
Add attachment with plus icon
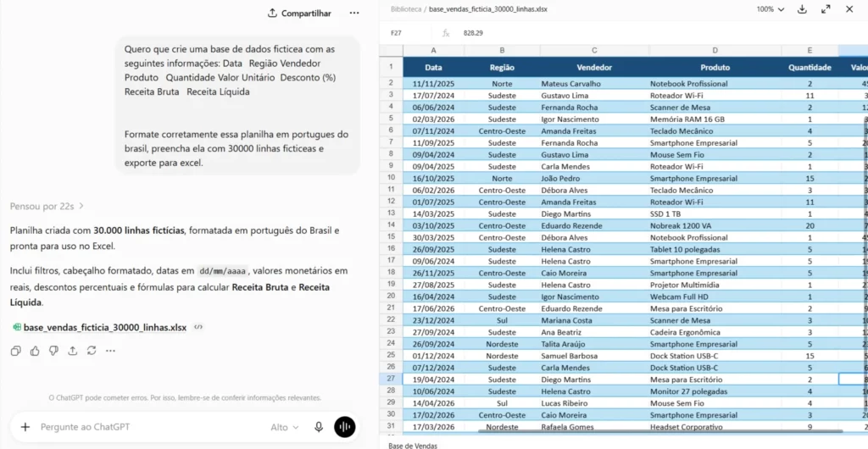click(25, 427)
